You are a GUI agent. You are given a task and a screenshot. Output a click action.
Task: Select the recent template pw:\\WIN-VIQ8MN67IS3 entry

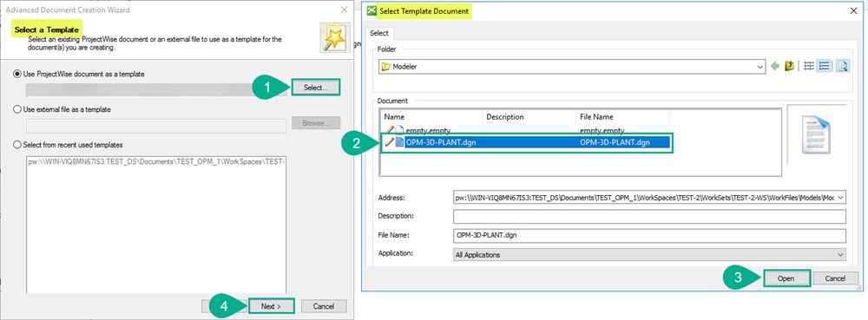[x=156, y=163]
